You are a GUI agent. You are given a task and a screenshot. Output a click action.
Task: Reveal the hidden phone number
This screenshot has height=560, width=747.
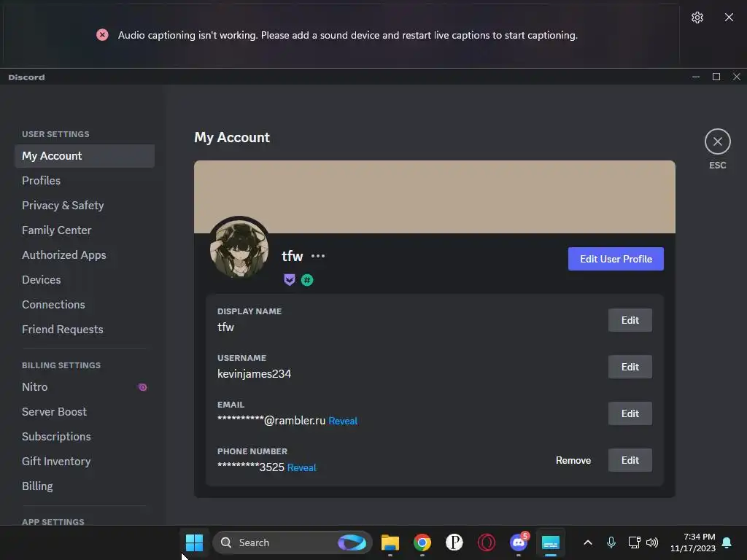pyautogui.click(x=301, y=467)
